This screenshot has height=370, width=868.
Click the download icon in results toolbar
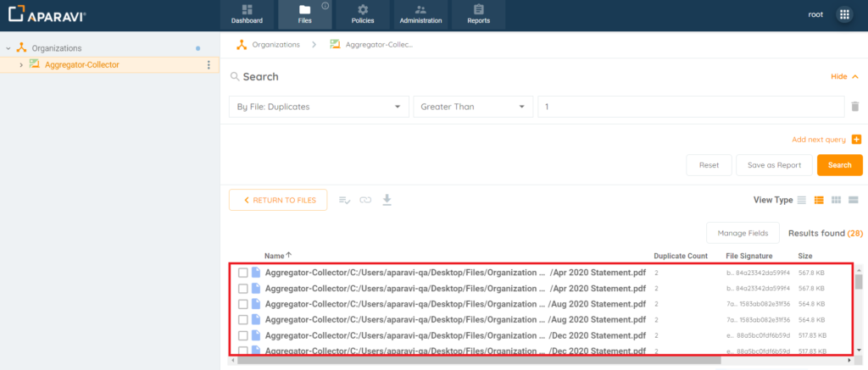(x=387, y=200)
